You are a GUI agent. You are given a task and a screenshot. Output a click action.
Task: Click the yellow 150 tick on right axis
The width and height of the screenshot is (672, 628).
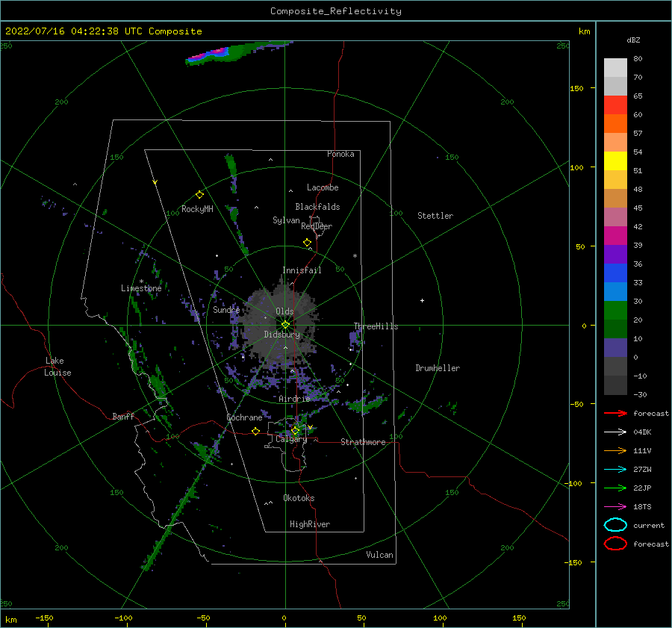576,88
